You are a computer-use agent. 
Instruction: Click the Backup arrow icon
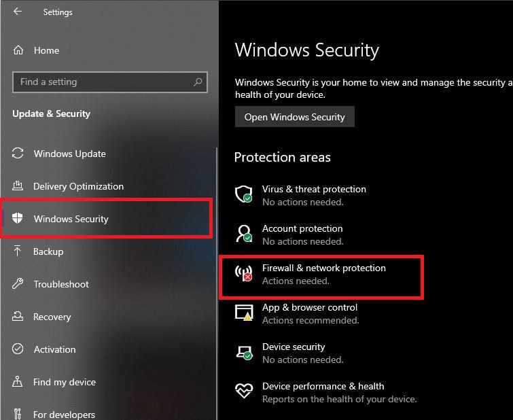18,251
